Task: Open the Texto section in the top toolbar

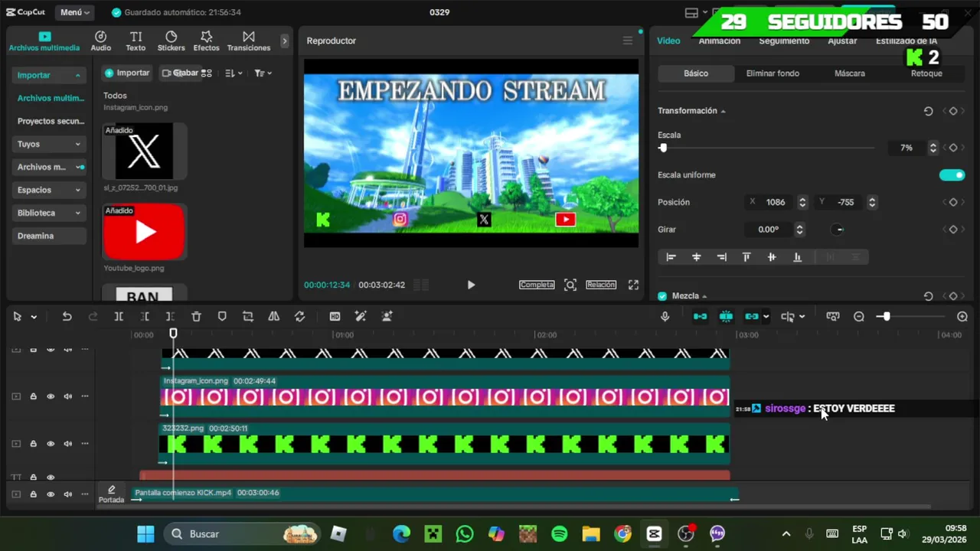Action: click(x=136, y=41)
